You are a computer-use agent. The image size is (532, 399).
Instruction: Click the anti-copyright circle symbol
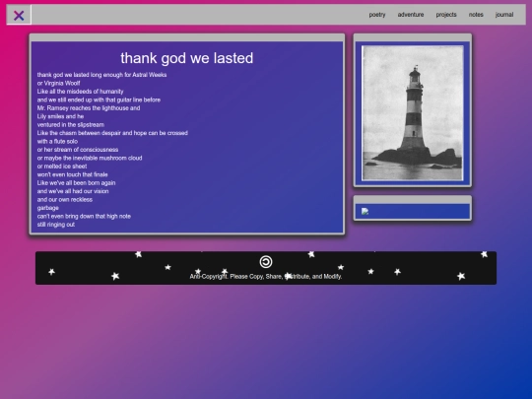266,262
